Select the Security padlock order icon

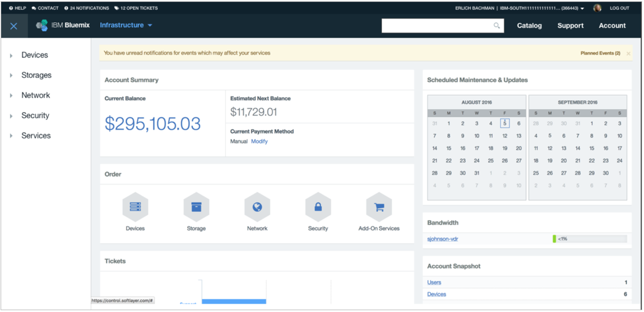[x=318, y=207]
